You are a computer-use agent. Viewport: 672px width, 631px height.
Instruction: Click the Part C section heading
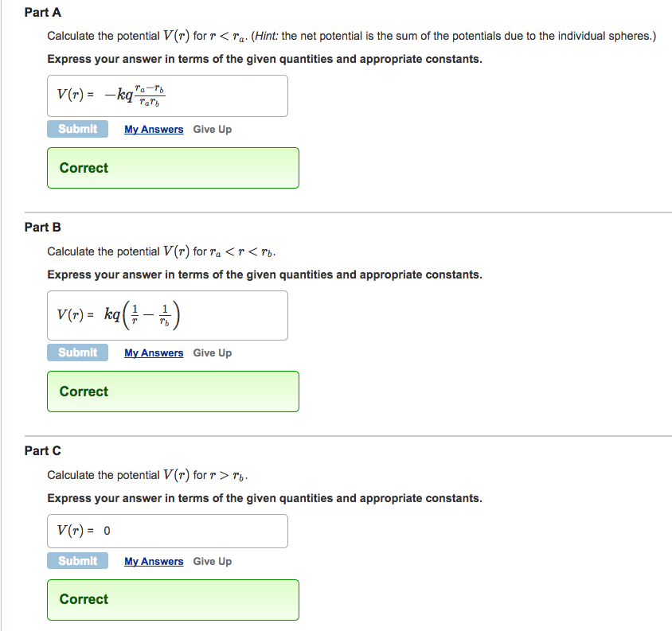(43, 450)
